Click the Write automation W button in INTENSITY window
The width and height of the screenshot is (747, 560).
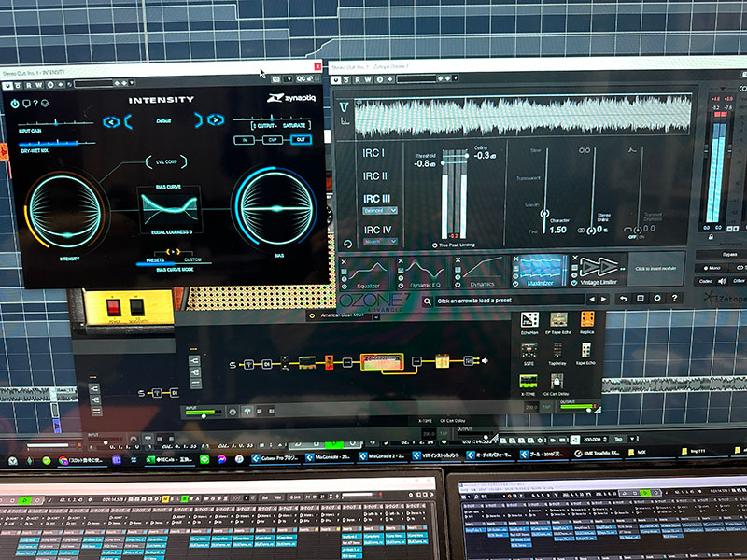[39, 85]
